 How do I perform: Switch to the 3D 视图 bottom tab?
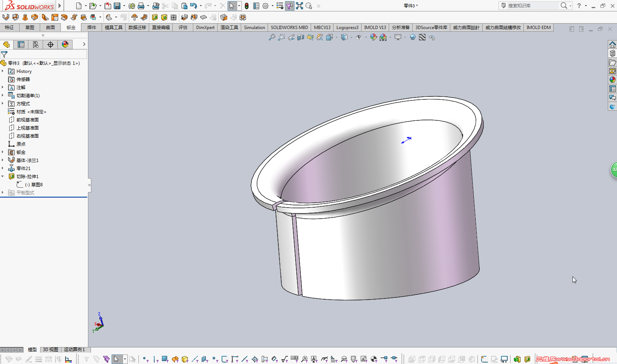click(50, 350)
